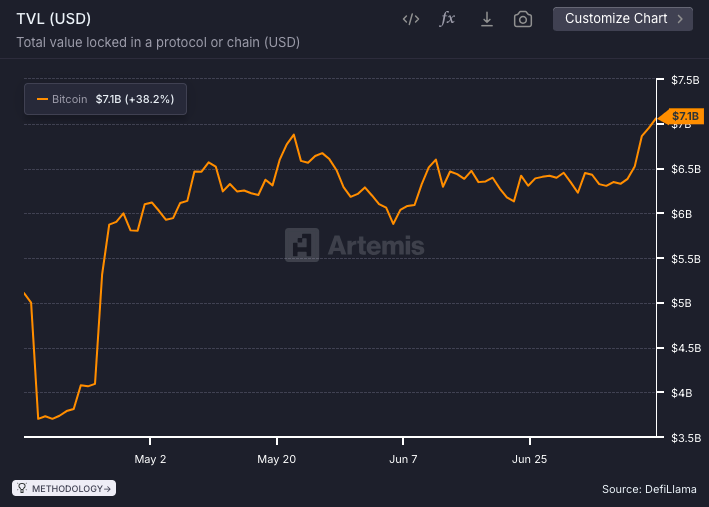Open the embed code icon
Image resolution: width=709 pixels, height=507 pixels.
tap(411, 19)
